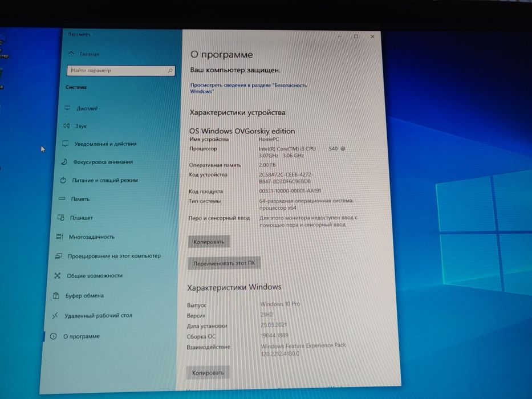532x399 pixels.
Task: Select Общие возможности in sidebar
Action: (x=94, y=276)
